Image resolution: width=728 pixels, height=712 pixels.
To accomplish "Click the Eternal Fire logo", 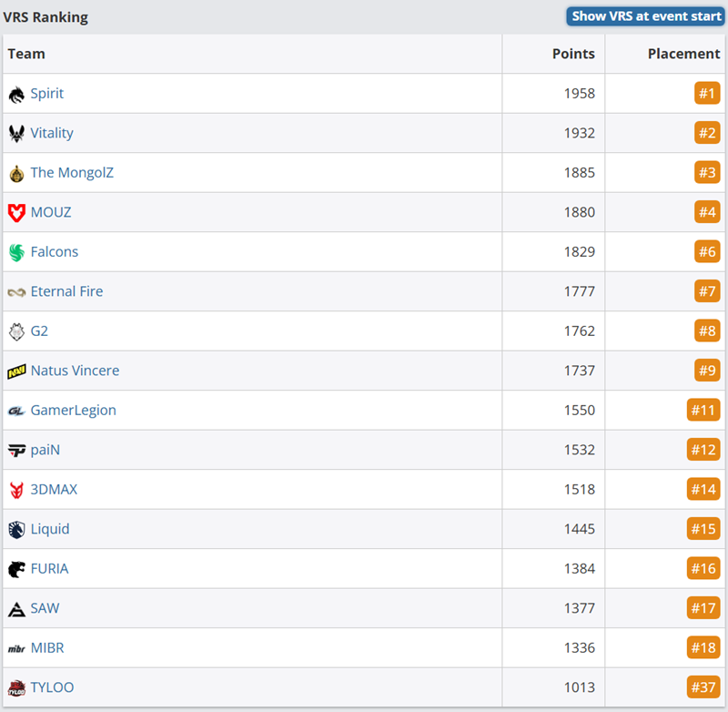I will 16,291.
